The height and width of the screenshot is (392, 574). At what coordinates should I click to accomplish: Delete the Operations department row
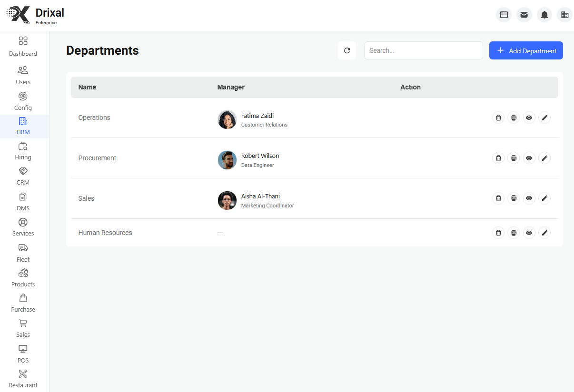[x=498, y=118]
